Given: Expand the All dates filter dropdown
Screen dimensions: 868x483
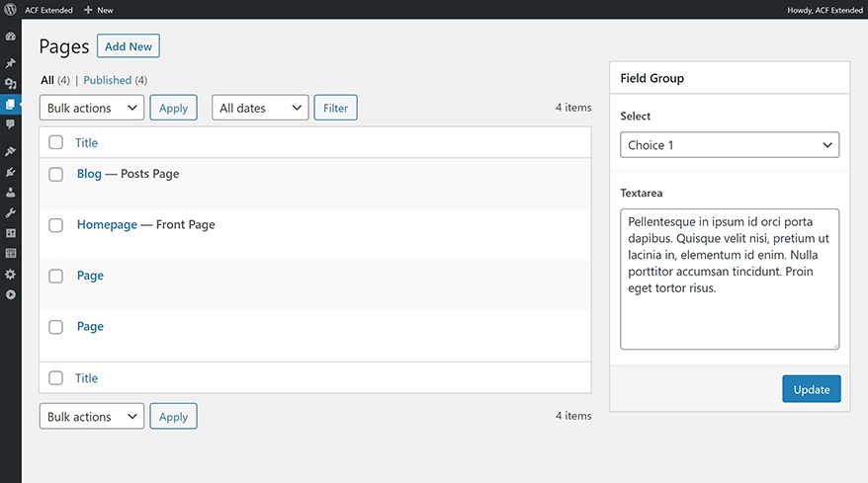Looking at the screenshot, I should point(260,108).
